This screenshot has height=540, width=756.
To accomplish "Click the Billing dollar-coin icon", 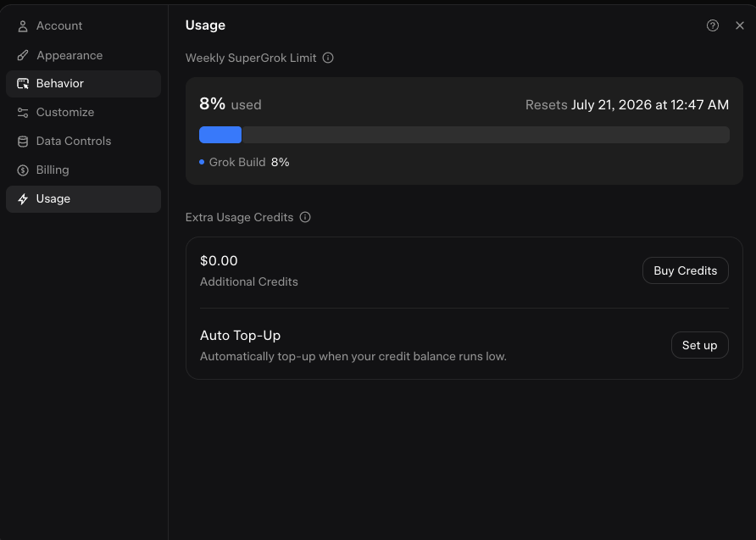I will tap(23, 170).
